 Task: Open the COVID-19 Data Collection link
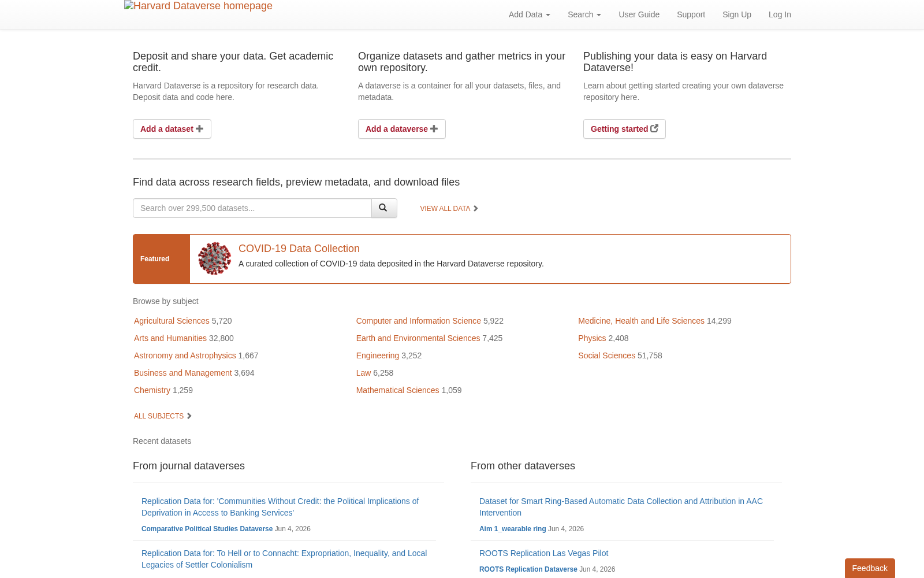point(299,249)
